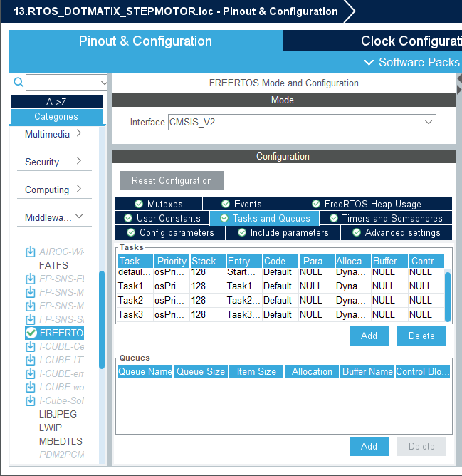Image resolution: width=462 pixels, height=476 pixels.
Task: Click green check icon on Events tab
Action: tap(226, 204)
